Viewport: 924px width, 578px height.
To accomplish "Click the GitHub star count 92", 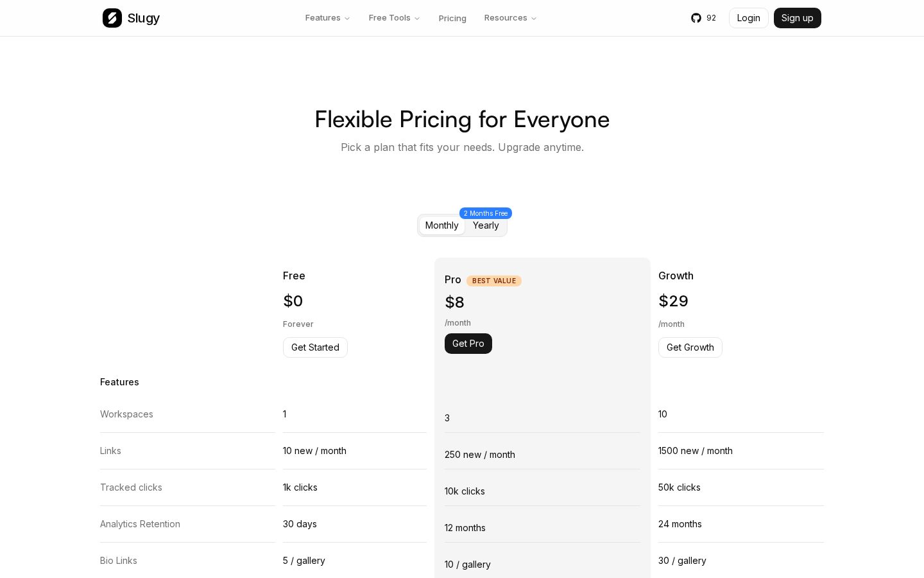I will pos(711,18).
